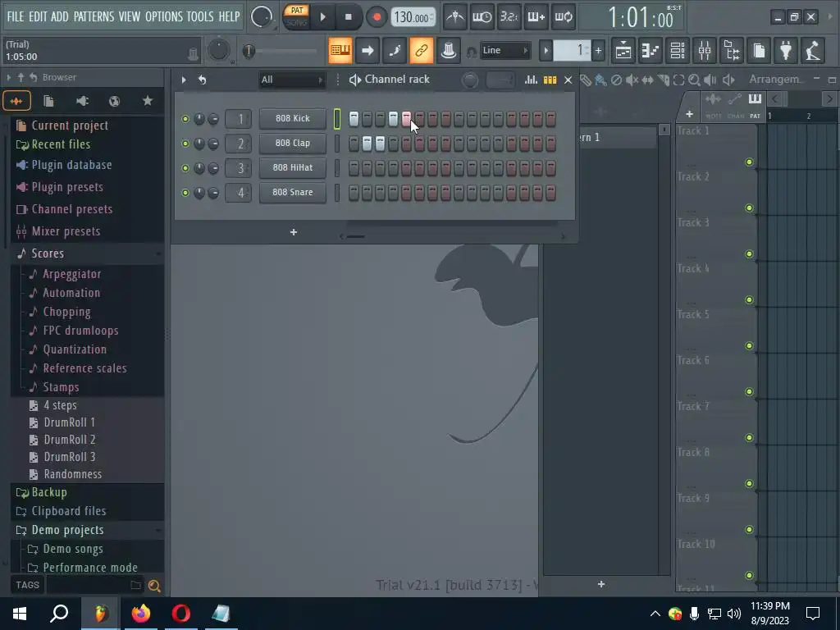The height and width of the screenshot is (630, 840).
Task: Open the Line snap dropdown
Action: [504, 50]
